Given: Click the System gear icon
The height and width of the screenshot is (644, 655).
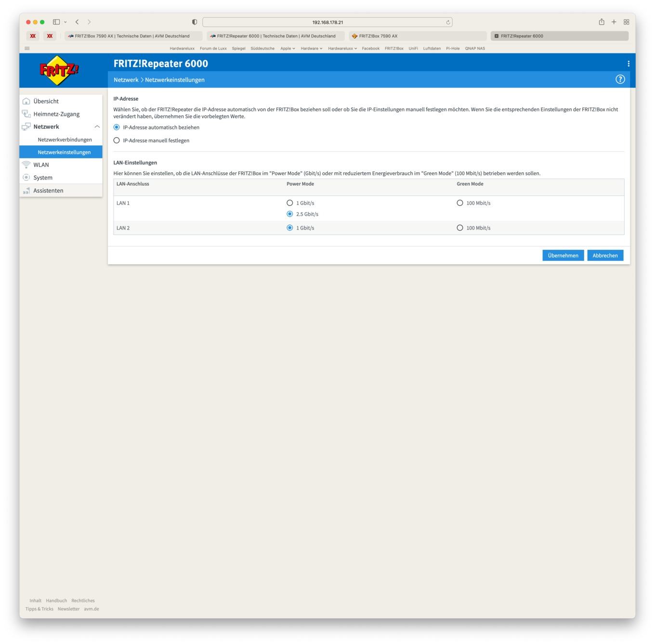Looking at the screenshot, I should tap(26, 178).
